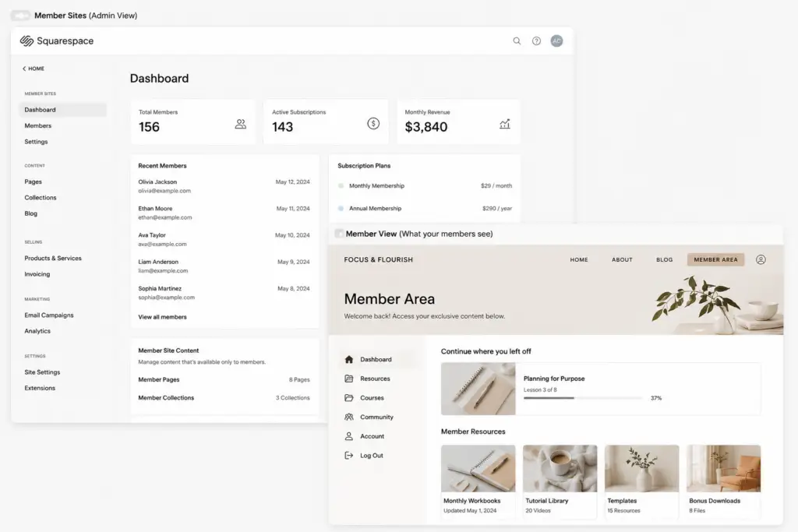This screenshot has width=798, height=532.
Task: Click the View all members link
Action: coord(162,317)
